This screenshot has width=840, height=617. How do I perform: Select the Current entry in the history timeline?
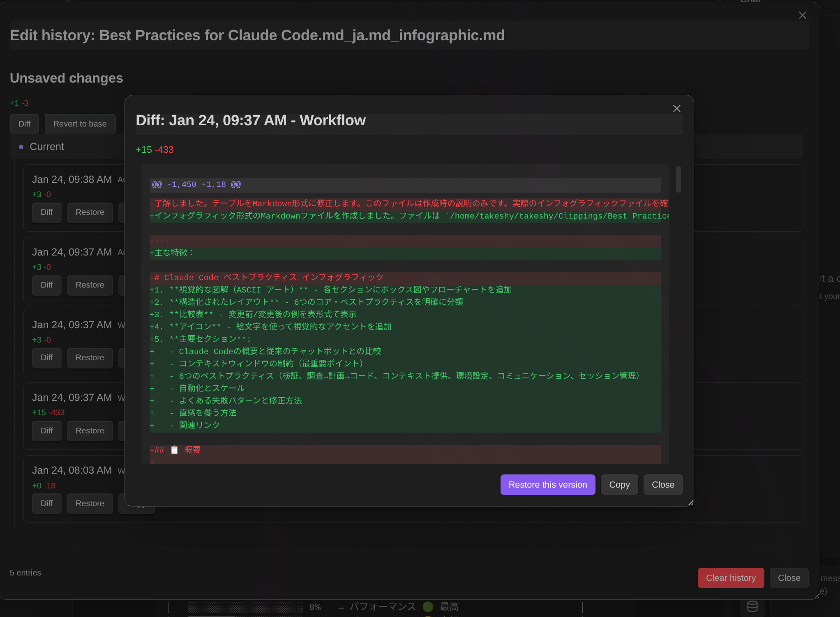(x=46, y=147)
